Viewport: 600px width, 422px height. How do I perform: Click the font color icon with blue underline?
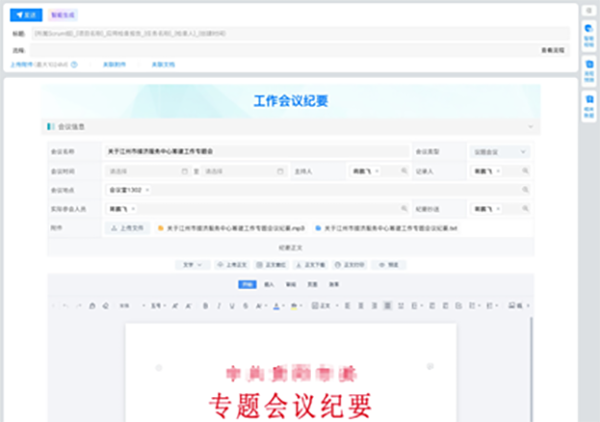click(x=276, y=306)
